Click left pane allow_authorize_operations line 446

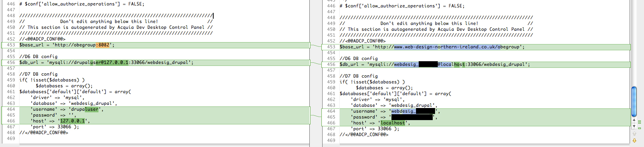82,4
